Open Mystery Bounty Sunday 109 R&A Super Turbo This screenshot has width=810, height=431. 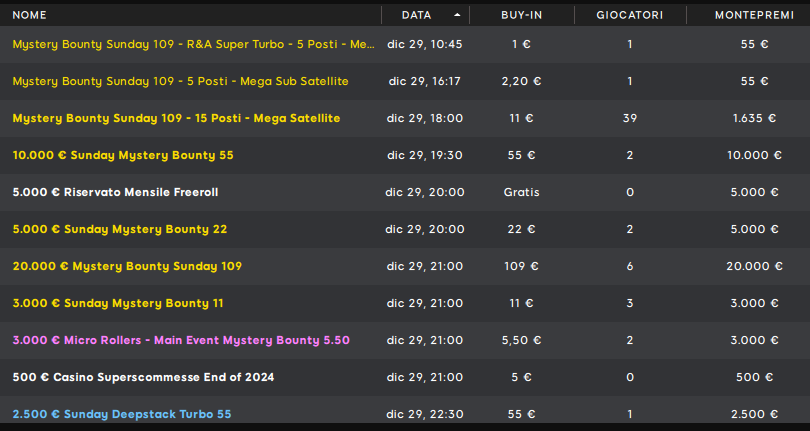tap(194, 44)
